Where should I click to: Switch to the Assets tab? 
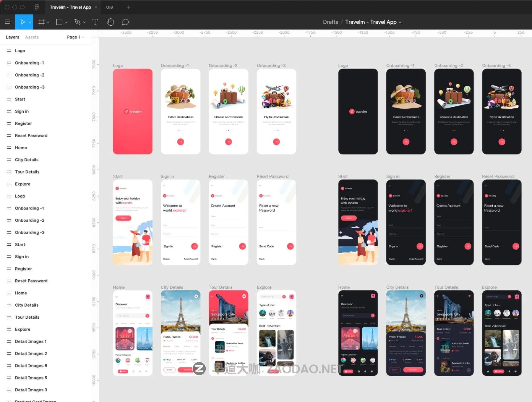coord(32,37)
